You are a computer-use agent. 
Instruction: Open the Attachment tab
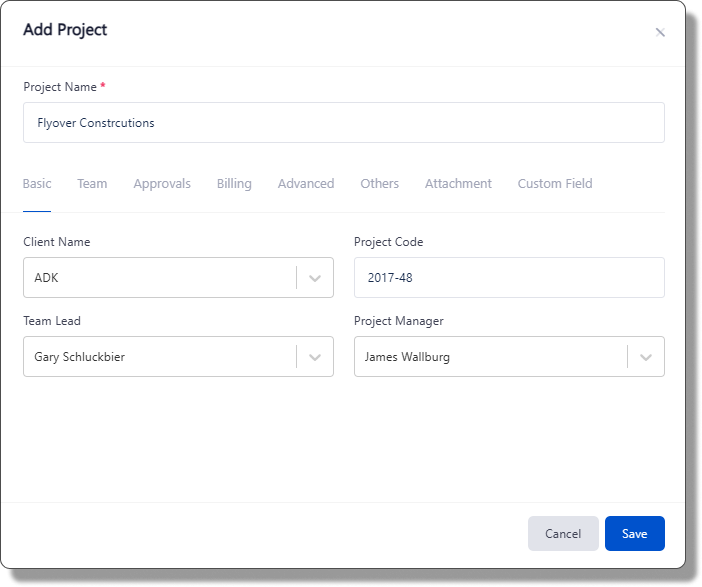458,184
